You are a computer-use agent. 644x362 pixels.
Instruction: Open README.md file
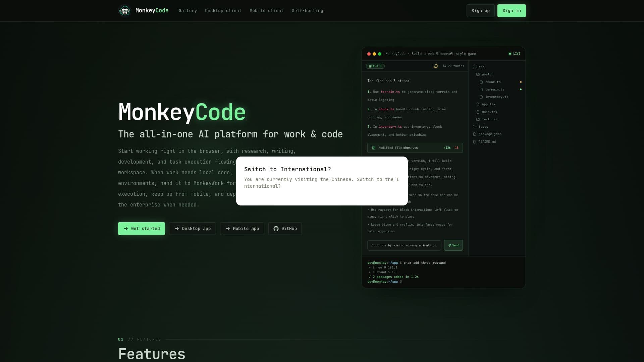484,142
